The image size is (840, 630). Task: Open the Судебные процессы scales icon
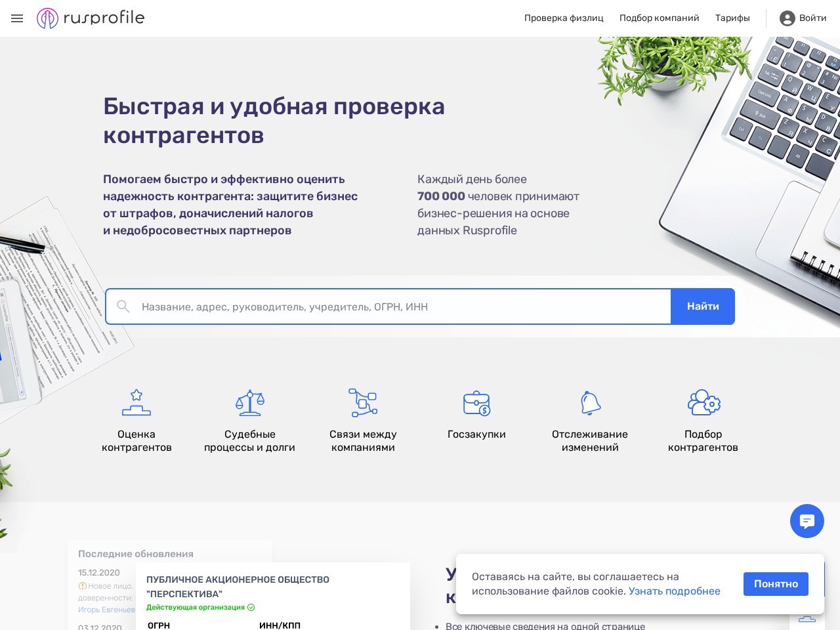(250, 403)
